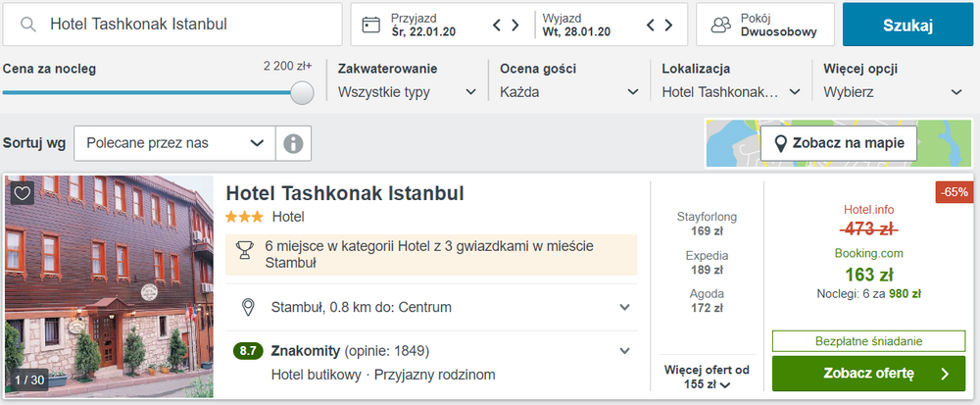
Task: Click the trophy ranking icon
Action: click(x=244, y=249)
